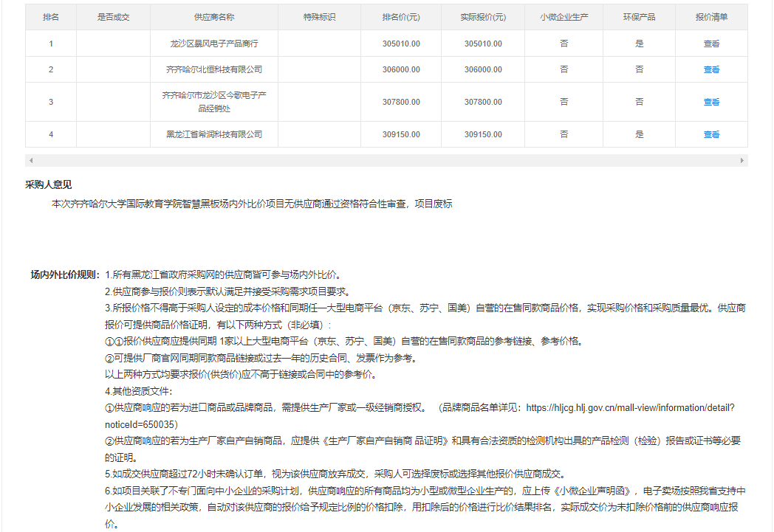774x532 pixels.
Task: Open 查看 link for 齐齐哈尔北恒科技有限公司
Action: tap(711, 69)
